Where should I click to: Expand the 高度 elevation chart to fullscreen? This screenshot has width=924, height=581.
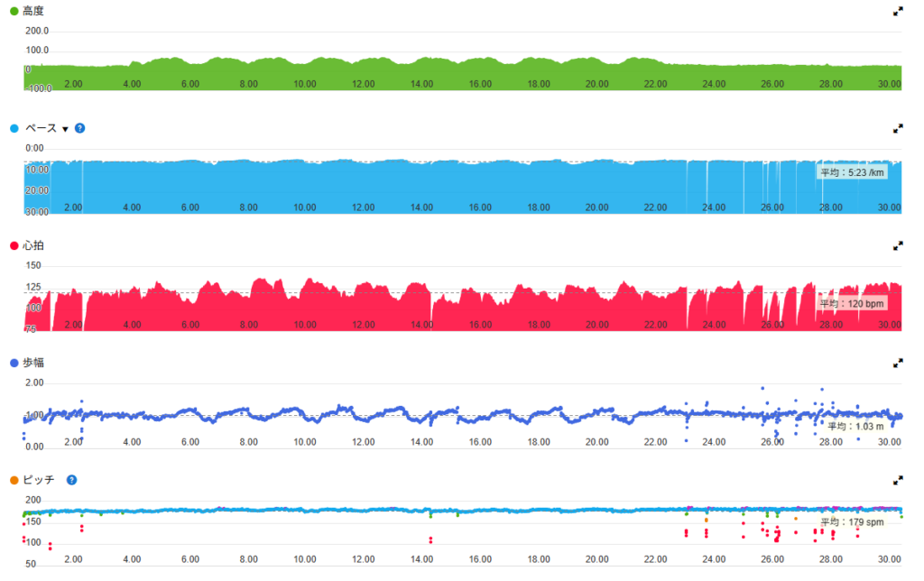click(x=898, y=12)
